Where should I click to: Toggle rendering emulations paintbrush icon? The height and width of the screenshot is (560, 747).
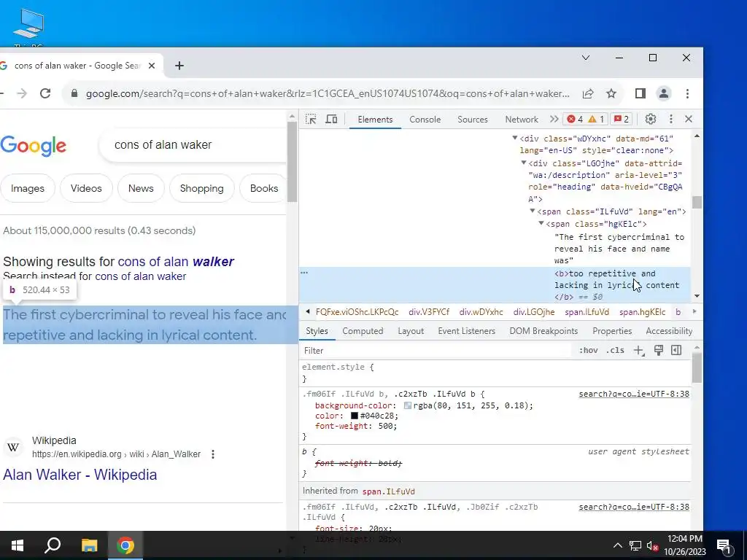click(659, 351)
